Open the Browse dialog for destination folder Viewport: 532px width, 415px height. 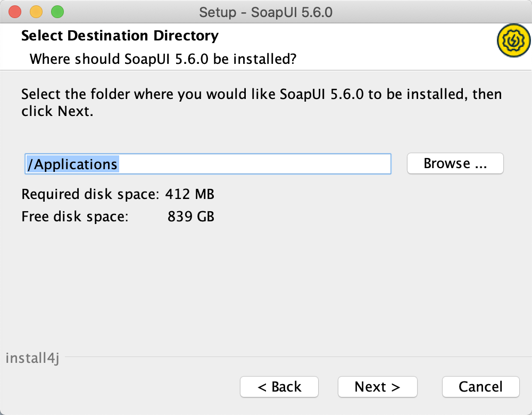(x=455, y=163)
